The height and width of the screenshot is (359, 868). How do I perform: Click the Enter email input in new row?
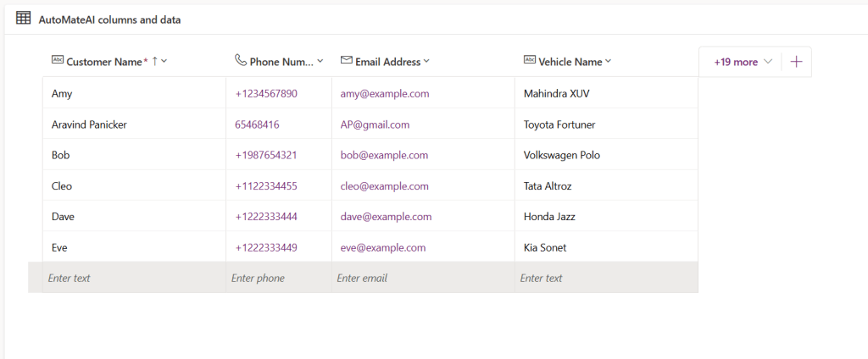(422, 278)
